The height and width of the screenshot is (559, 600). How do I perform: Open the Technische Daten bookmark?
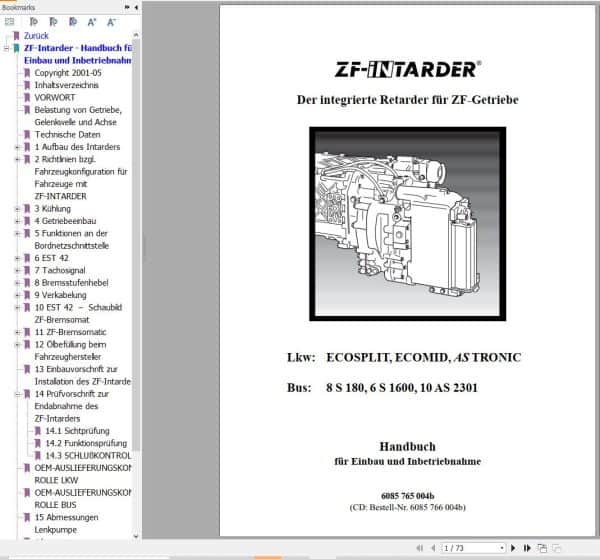coord(67,134)
